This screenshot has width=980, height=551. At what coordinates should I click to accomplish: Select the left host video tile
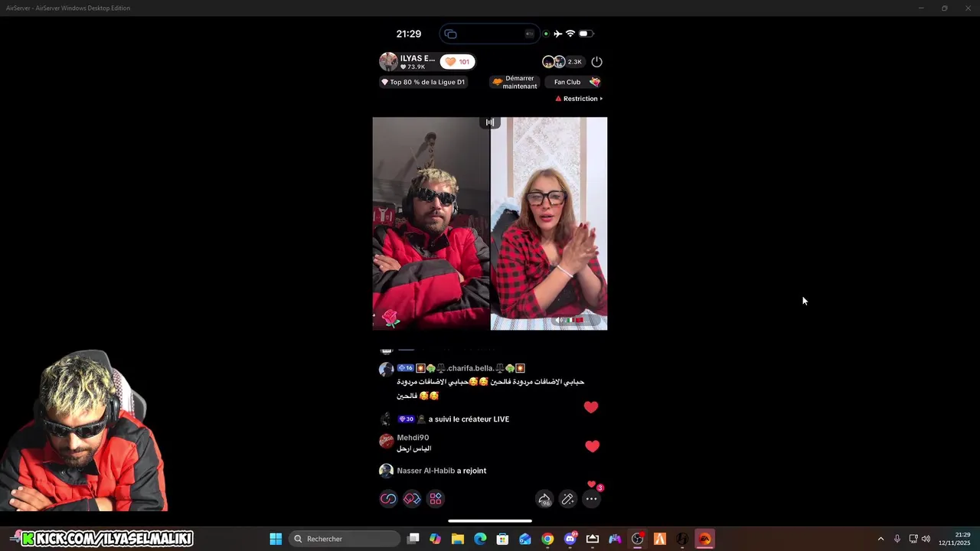pyautogui.click(x=431, y=223)
